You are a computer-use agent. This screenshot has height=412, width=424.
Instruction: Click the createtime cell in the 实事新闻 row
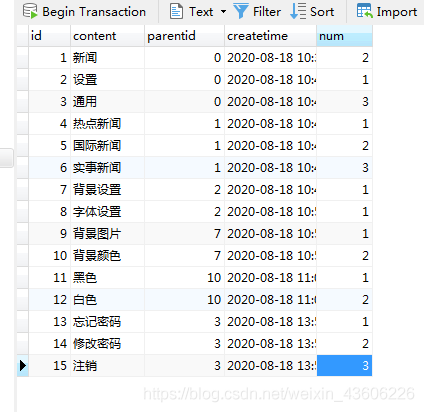click(x=270, y=168)
